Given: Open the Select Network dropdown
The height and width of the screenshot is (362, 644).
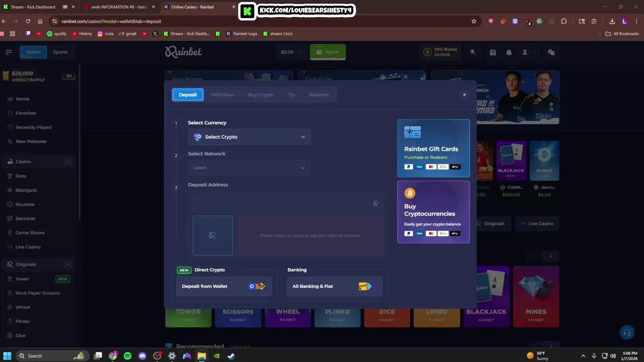Looking at the screenshot, I should [x=250, y=167].
